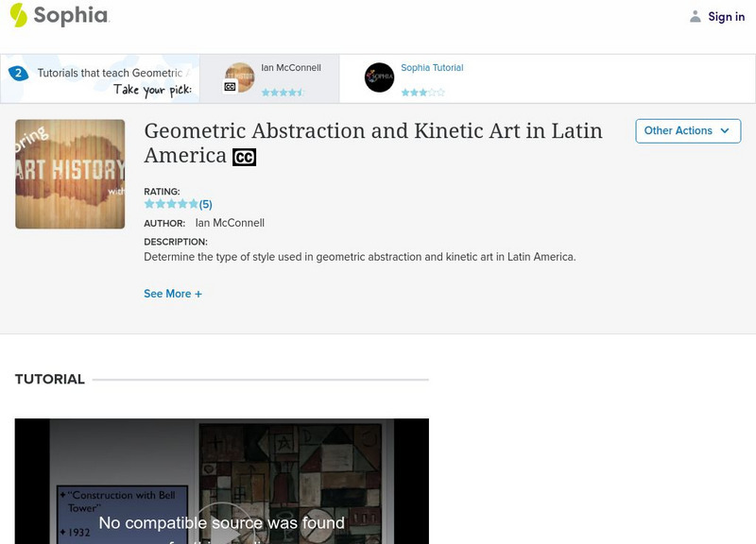Click Ian McConnell tab's star rating
756x544 pixels.
pyautogui.click(x=283, y=93)
